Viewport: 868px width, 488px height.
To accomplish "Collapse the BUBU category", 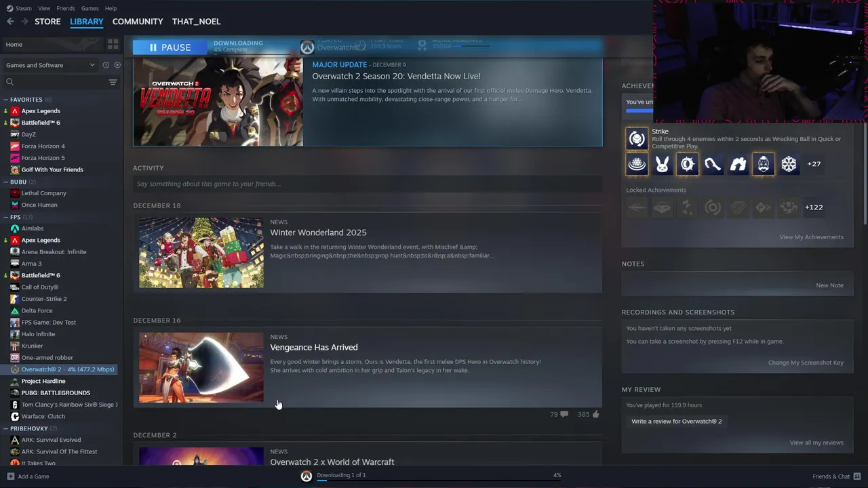I will coord(6,182).
